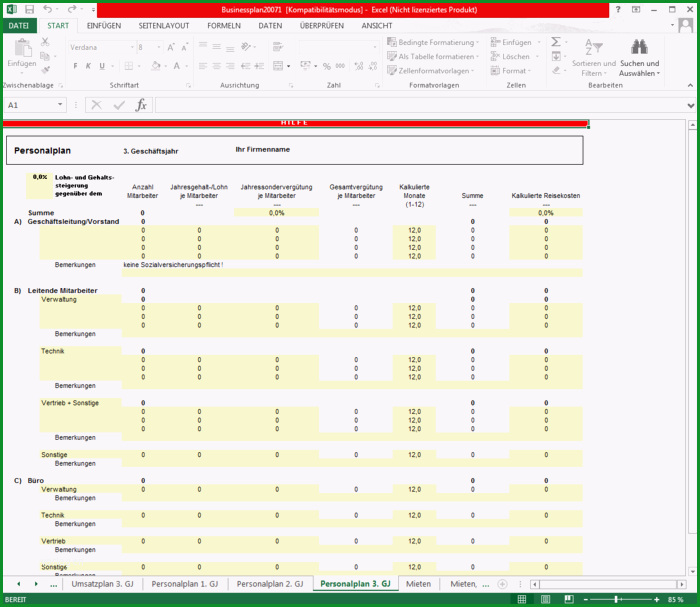Click the center align icon
Image resolution: width=700 pixels, height=607 pixels.
217,66
